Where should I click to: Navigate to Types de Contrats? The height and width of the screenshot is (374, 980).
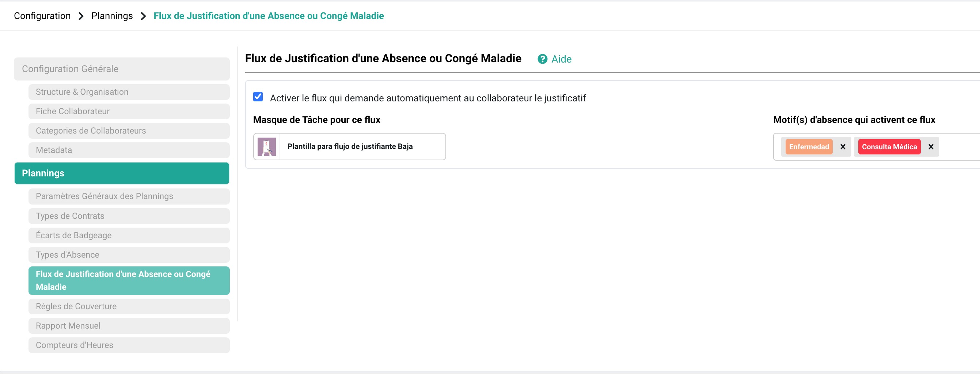pyautogui.click(x=129, y=216)
